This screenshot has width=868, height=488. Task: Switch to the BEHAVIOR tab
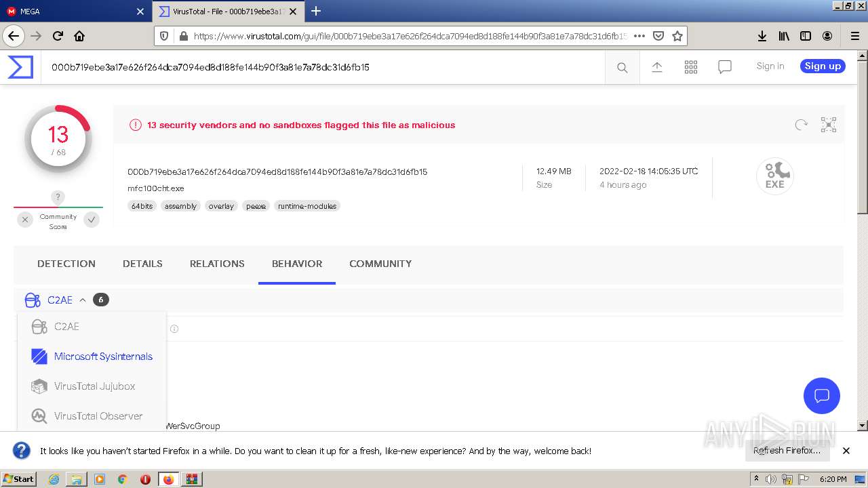click(297, 264)
